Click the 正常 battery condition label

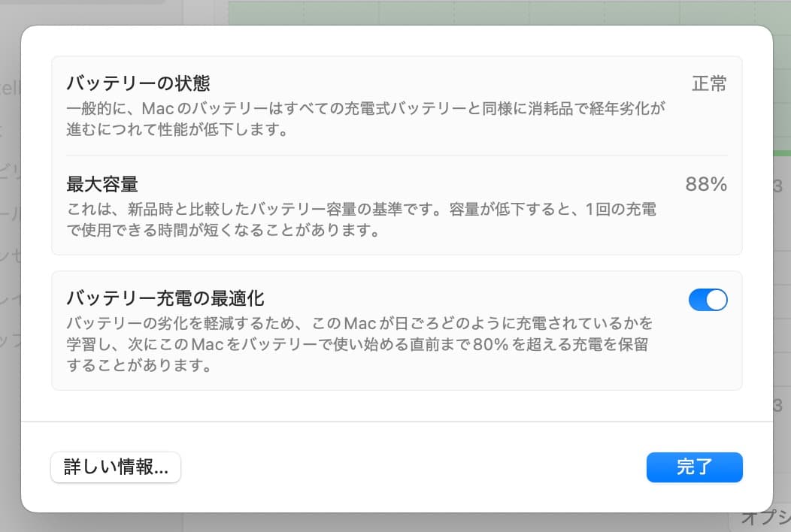pyautogui.click(x=710, y=83)
